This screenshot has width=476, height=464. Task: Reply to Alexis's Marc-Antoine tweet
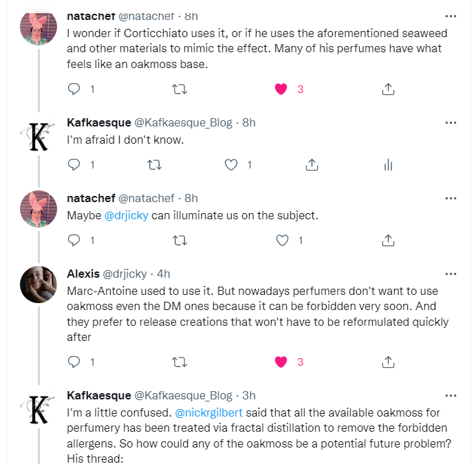[75, 362]
